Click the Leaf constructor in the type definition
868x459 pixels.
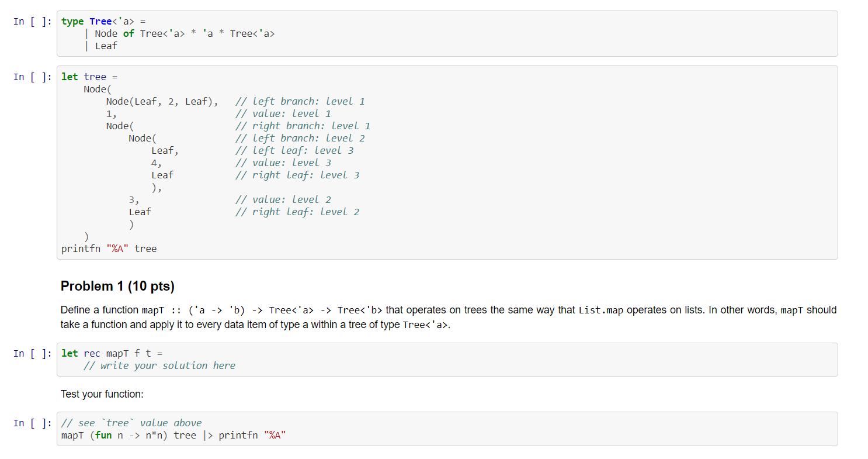tap(106, 46)
